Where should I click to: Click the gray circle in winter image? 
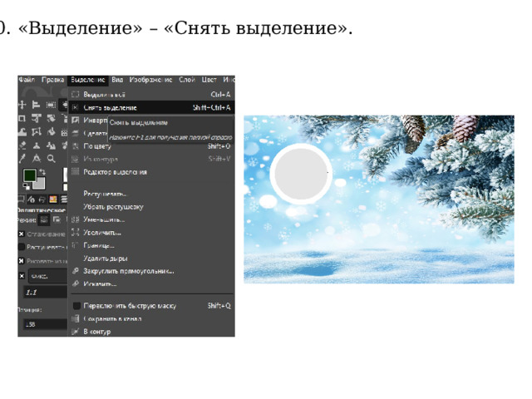point(301,174)
